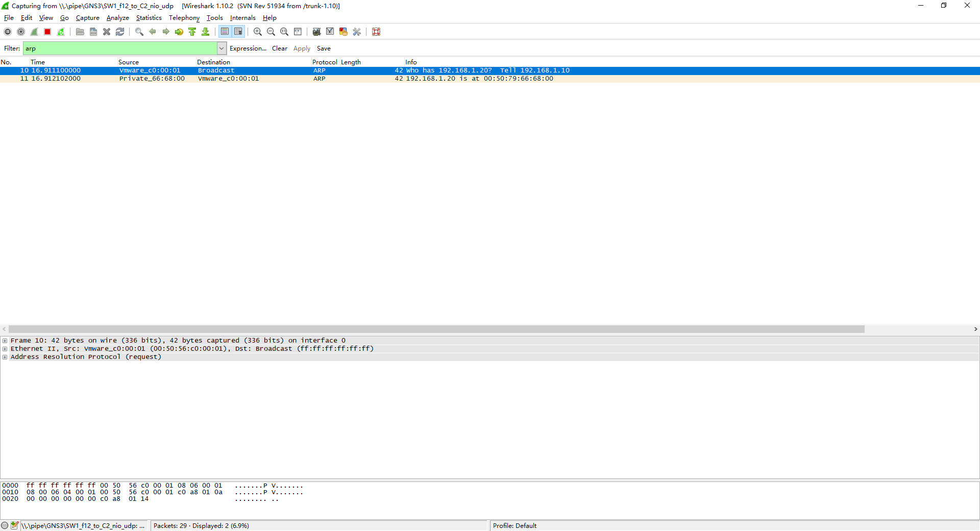The height and width of the screenshot is (531, 980).
Task: Open the Internals menu
Action: 243,18
